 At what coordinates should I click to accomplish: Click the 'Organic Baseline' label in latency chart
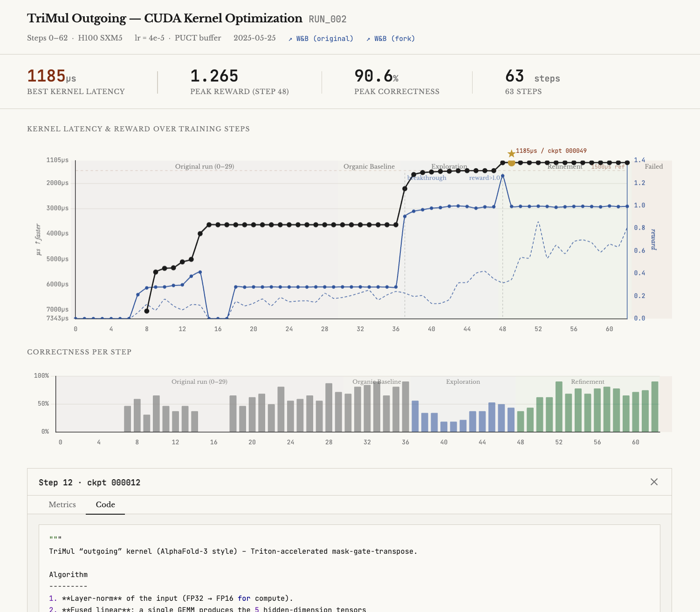(369, 166)
